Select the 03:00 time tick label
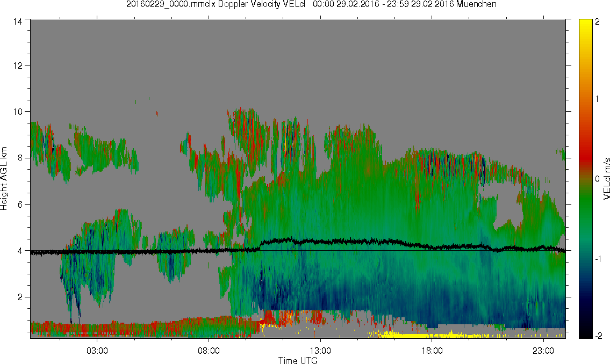 [x=97, y=351]
